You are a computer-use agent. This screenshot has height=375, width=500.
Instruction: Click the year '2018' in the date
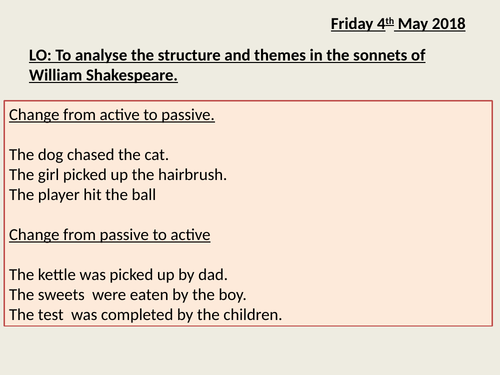pyautogui.click(x=449, y=24)
